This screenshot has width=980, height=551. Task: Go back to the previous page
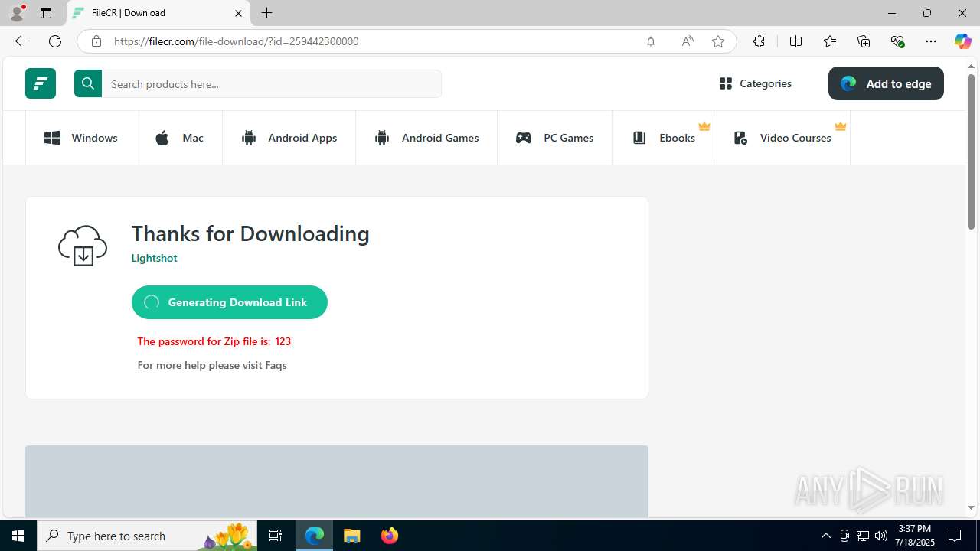point(21,41)
